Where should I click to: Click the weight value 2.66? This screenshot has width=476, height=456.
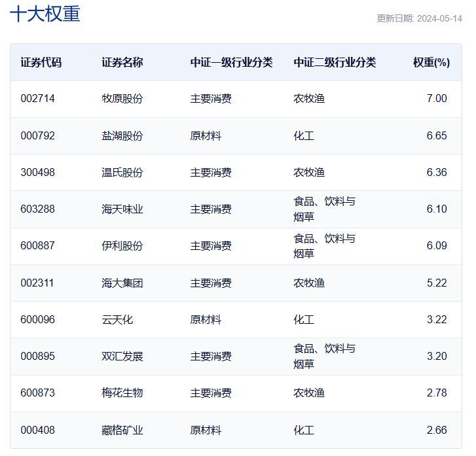[437, 430]
